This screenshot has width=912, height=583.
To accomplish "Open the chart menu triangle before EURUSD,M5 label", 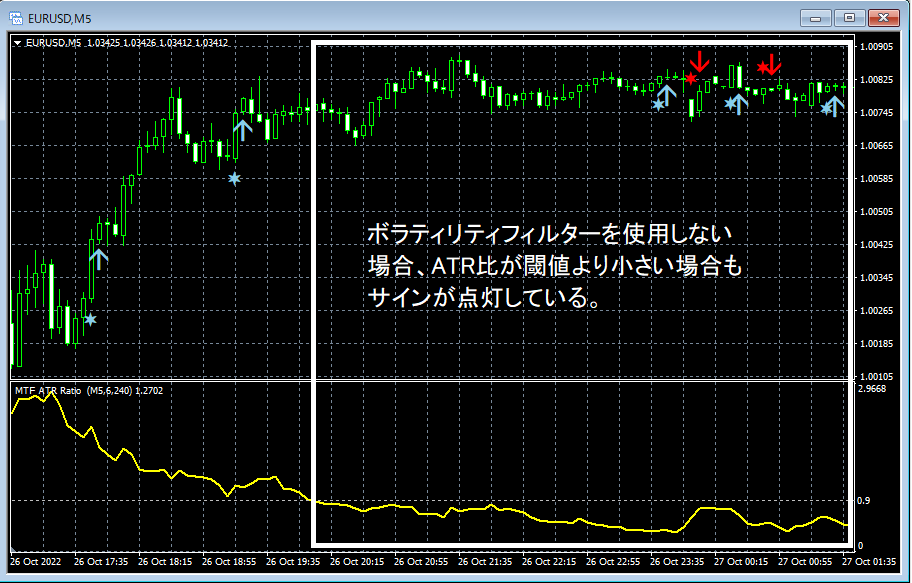I will pyautogui.click(x=17, y=43).
